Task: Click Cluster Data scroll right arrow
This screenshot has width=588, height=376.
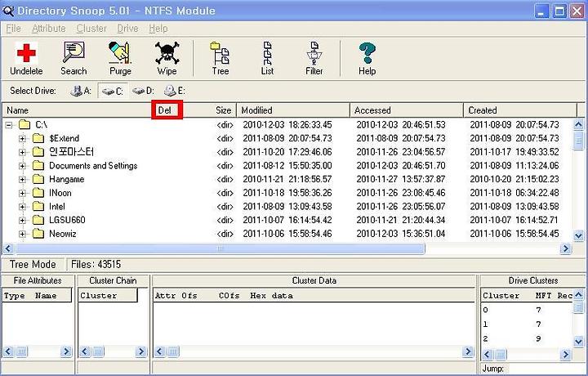Action: point(468,351)
